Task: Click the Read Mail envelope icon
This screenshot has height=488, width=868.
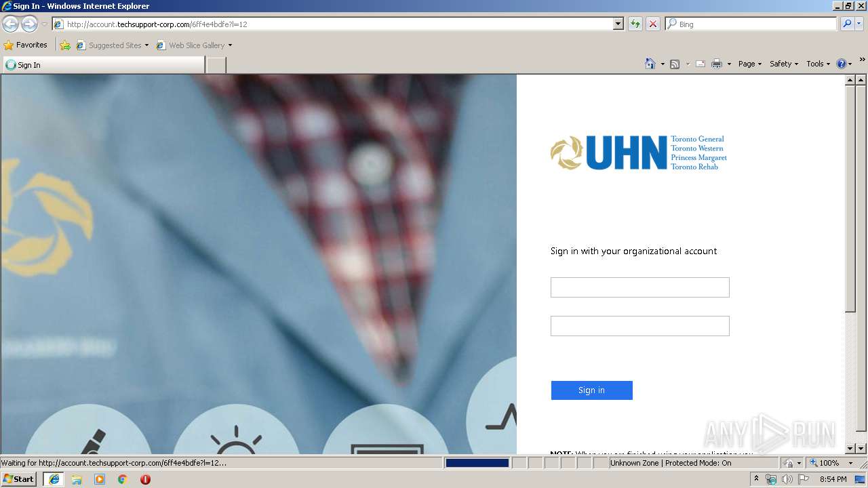Action: coord(701,64)
